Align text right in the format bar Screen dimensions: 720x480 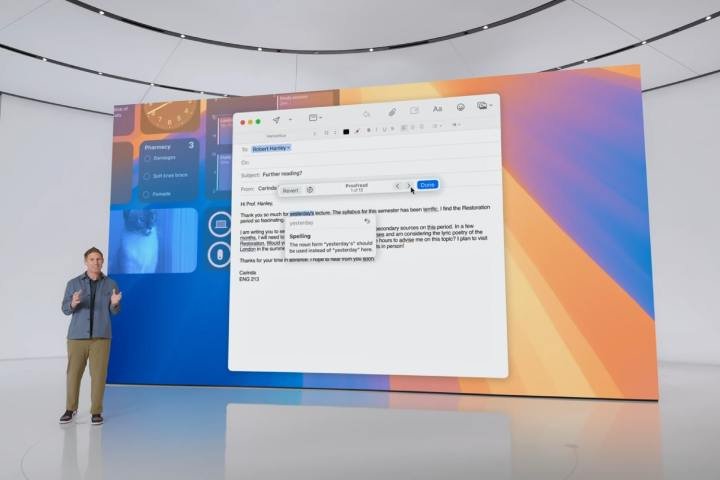coord(422,127)
